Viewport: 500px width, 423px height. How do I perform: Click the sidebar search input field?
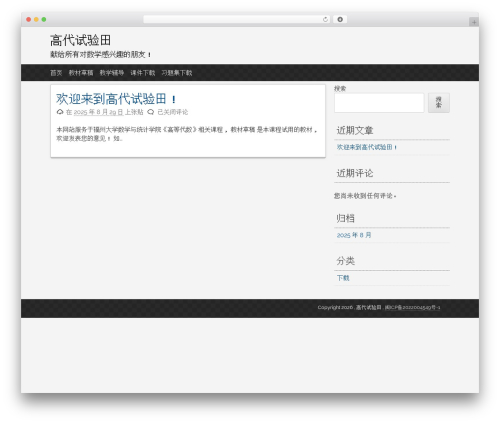379,103
